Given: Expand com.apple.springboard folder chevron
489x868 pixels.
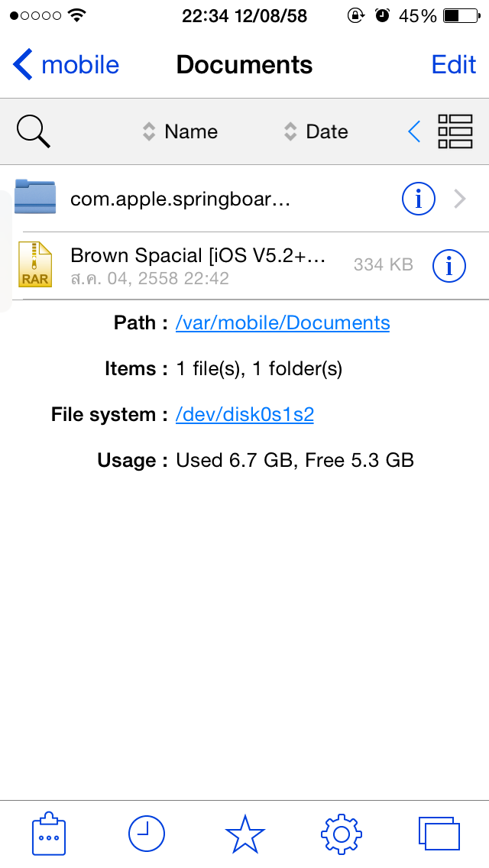Looking at the screenshot, I should (460, 199).
